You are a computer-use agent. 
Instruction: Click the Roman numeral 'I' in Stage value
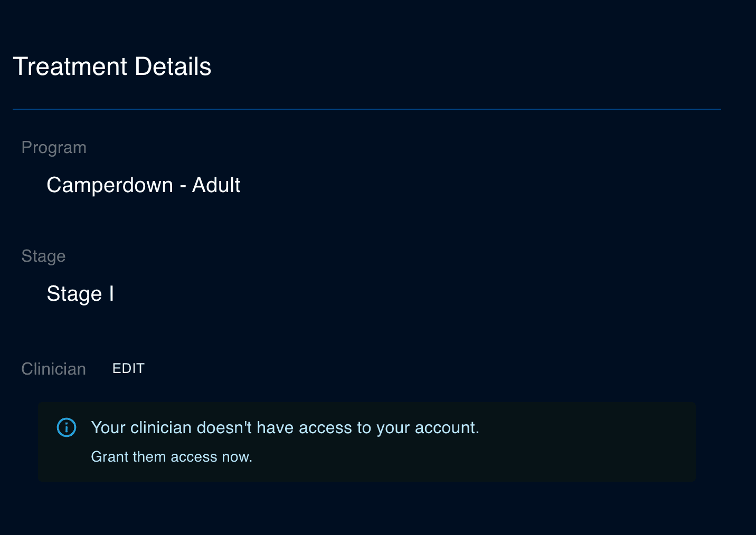coord(111,293)
